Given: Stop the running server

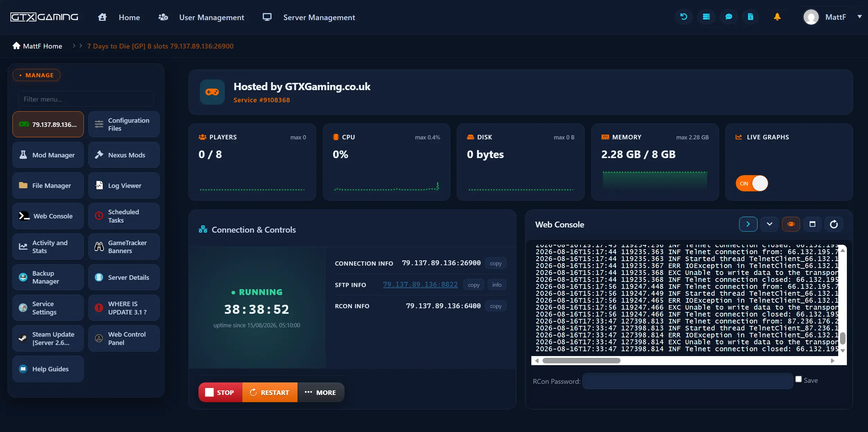Looking at the screenshot, I should click(x=220, y=392).
